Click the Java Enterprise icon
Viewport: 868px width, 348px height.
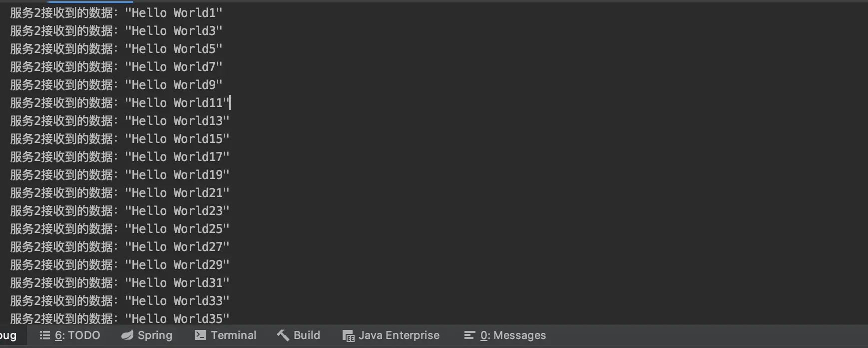tap(348, 335)
